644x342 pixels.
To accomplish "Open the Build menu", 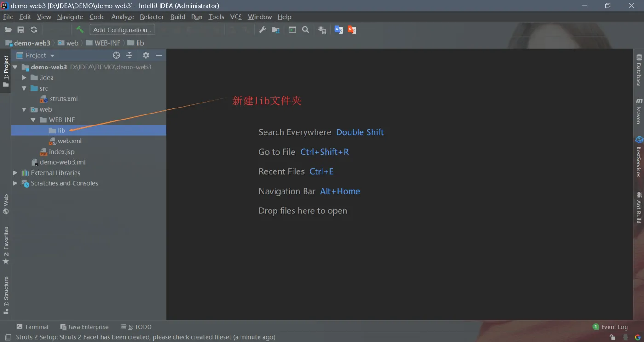I will click(178, 17).
